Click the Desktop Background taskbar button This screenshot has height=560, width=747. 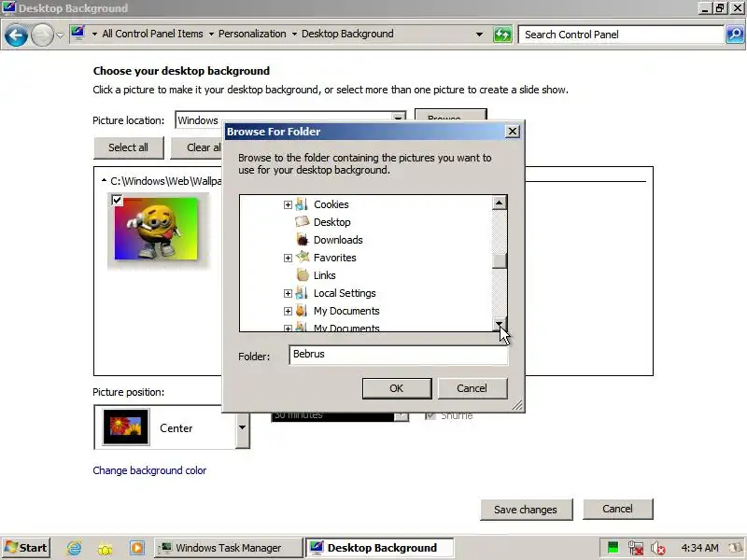[x=379, y=548]
